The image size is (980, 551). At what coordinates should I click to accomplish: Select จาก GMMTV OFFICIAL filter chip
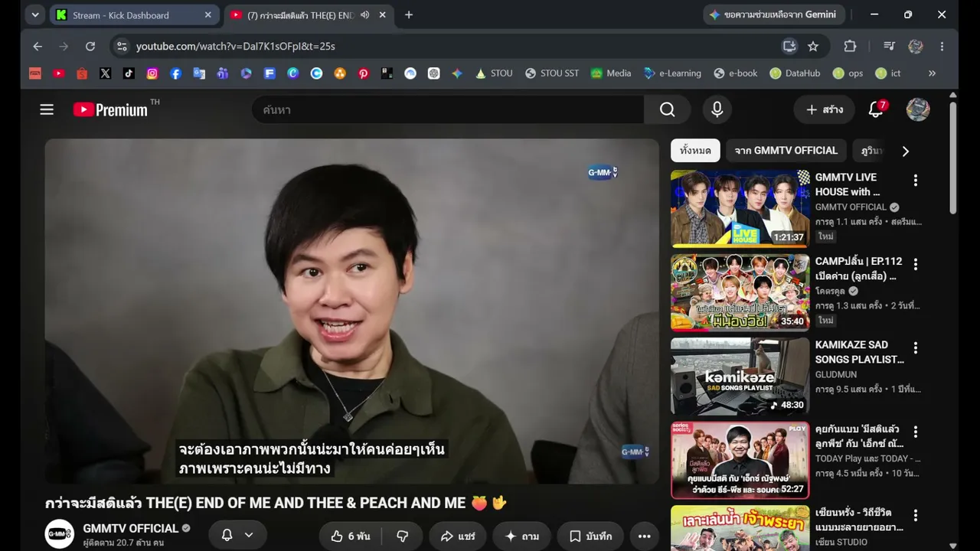786,151
